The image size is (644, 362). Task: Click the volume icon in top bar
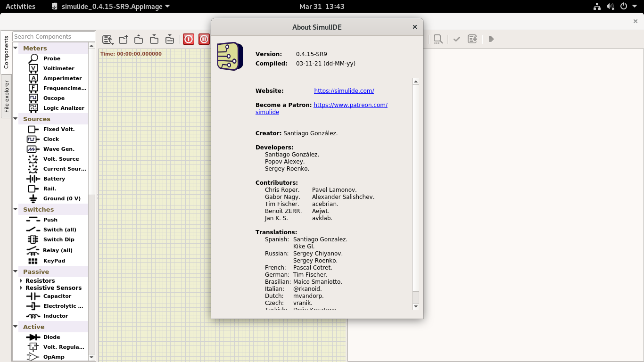coord(611,7)
